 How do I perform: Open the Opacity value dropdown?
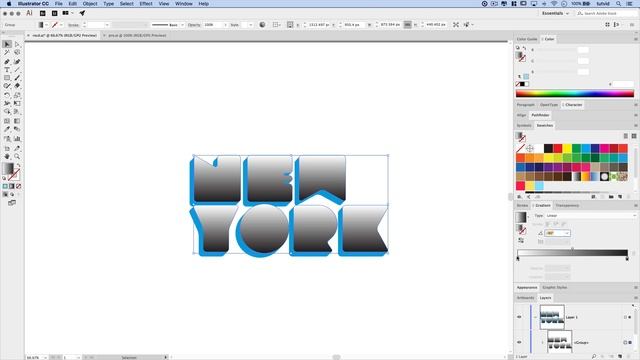(225, 25)
